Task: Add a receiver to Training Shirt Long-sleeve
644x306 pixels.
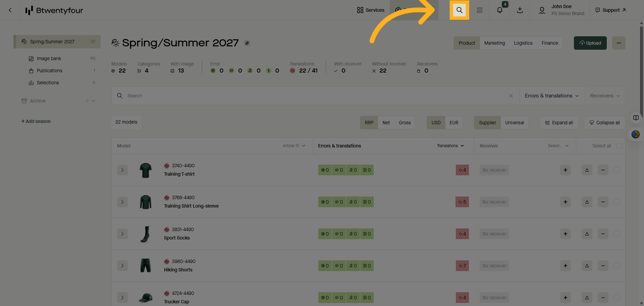Action: pyautogui.click(x=566, y=202)
